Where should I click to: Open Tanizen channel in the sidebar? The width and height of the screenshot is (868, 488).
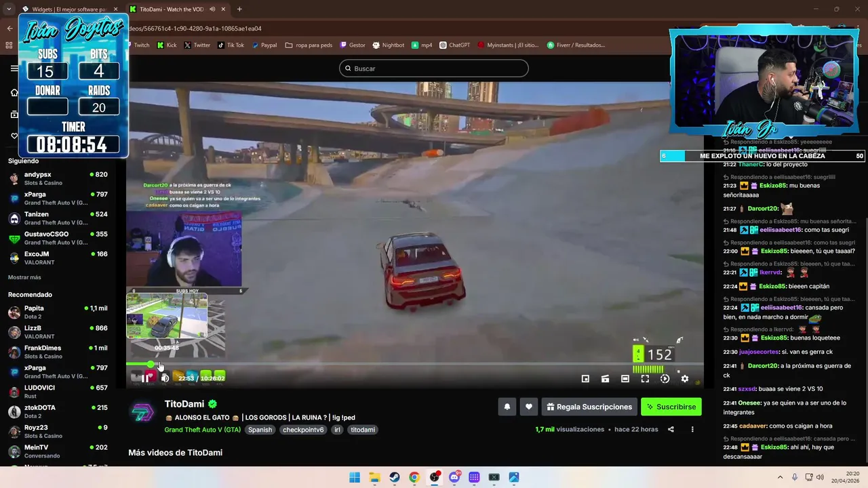[x=58, y=218]
